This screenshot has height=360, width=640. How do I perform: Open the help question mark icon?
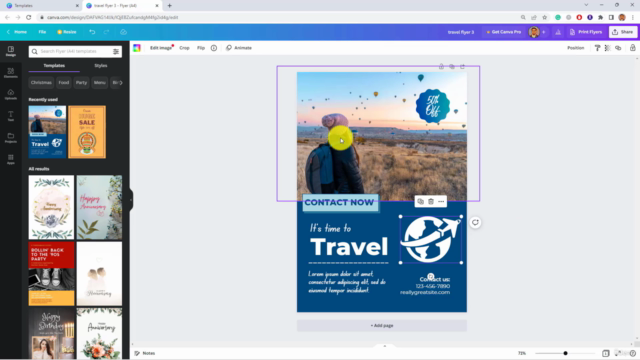tap(633, 353)
